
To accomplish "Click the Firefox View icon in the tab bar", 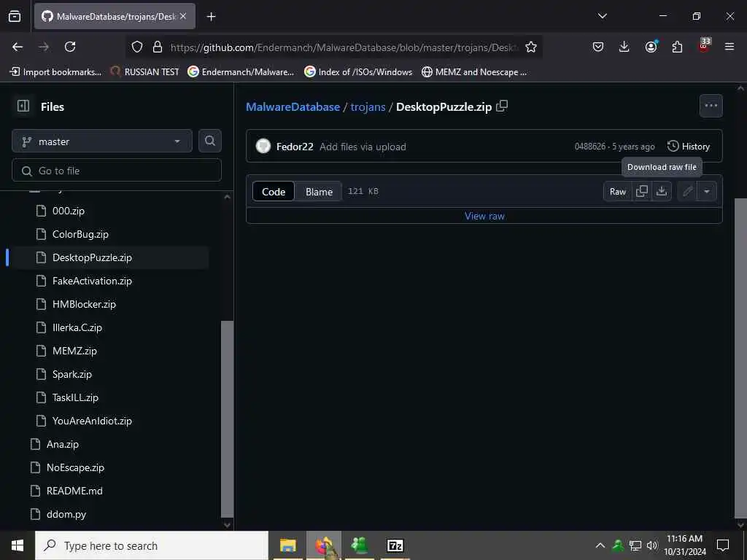I will 15,17.
